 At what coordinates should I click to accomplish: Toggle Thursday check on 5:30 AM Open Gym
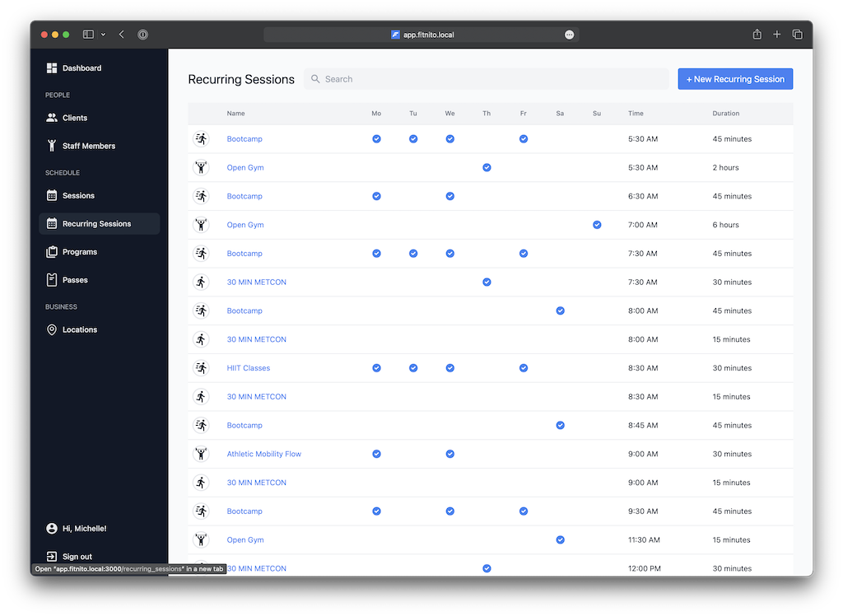(x=487, y=167)
